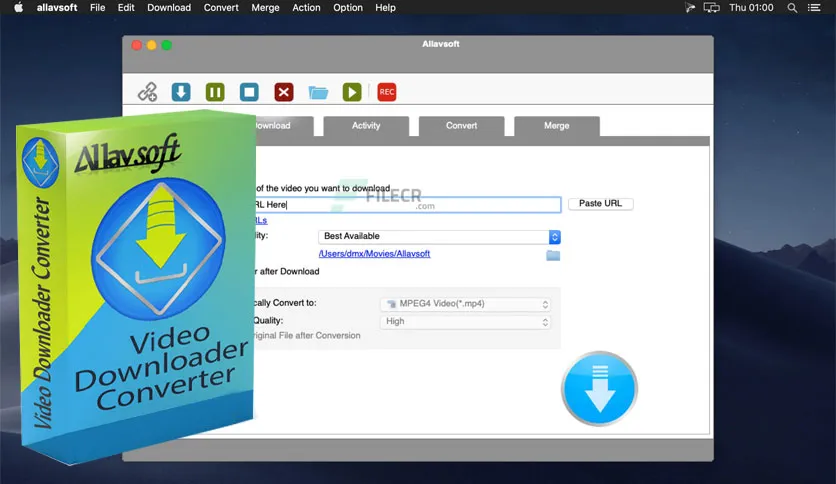Delete task with red X toolbar icon
Screen dimensions: 836x484
click(284, 93)
